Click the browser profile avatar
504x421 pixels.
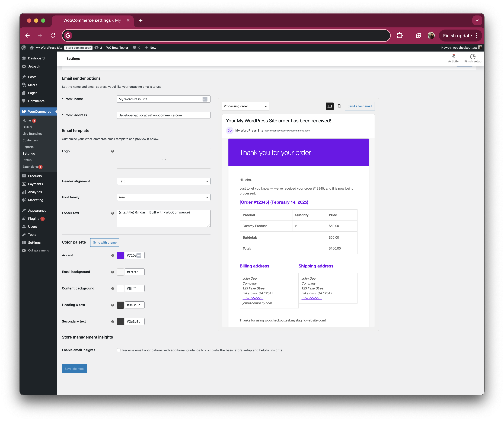431,36
